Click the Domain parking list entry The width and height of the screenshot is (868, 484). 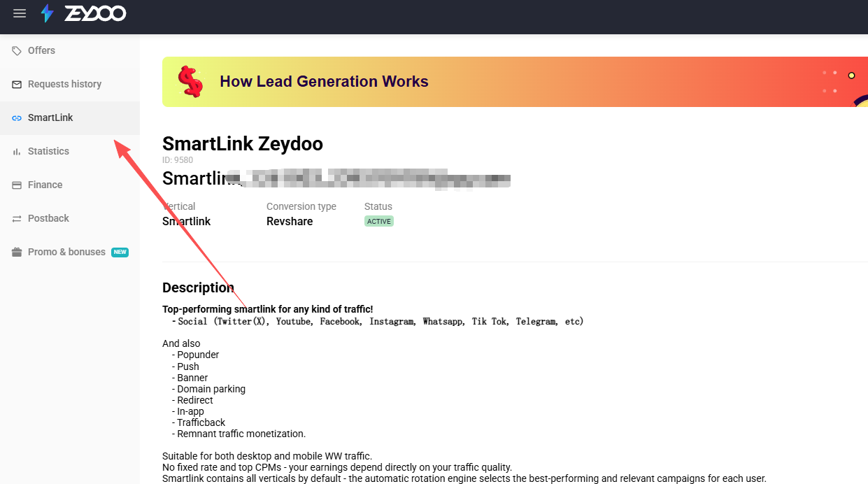pos(208,389)
